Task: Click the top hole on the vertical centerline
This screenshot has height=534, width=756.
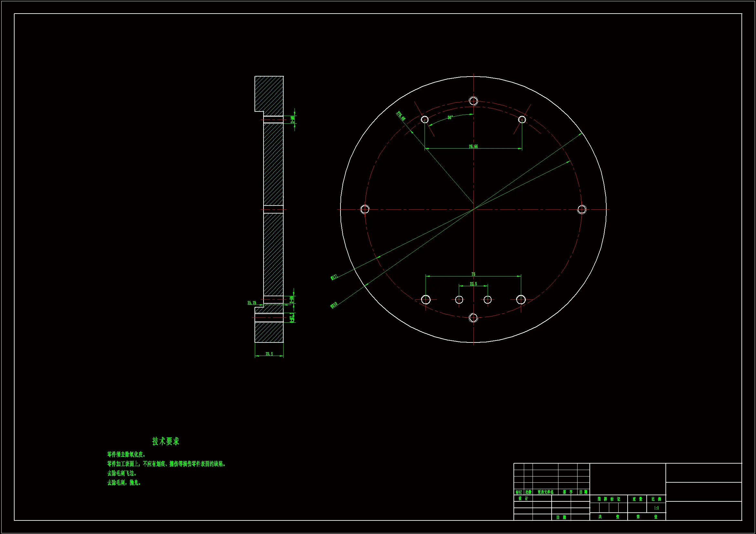Action: (473, 101)
